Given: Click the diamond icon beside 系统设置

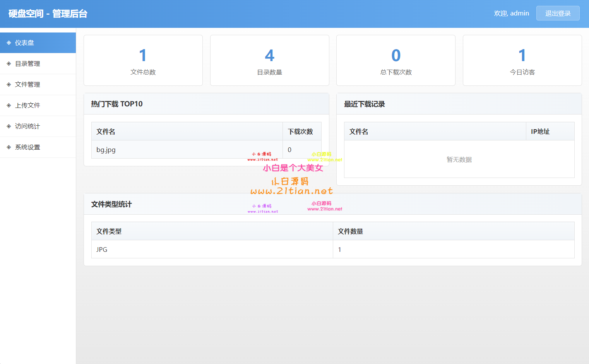Looking at the screenshot, I should point(9,147).
